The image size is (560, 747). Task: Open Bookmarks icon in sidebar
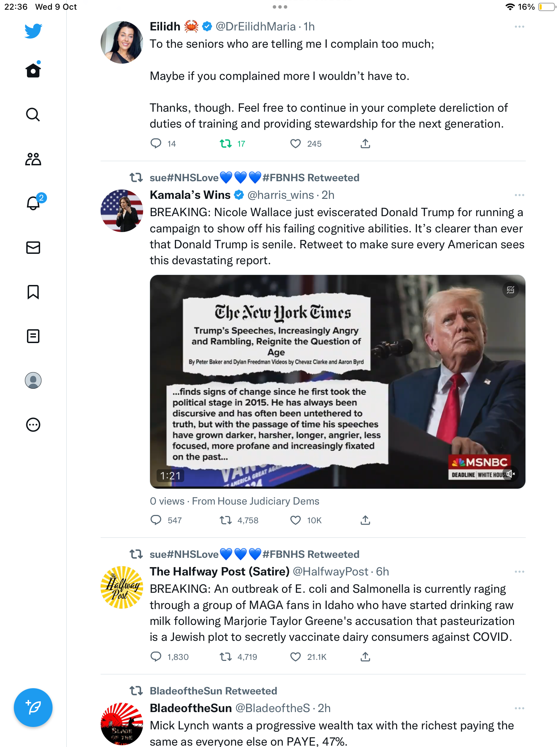click(33, 292)
